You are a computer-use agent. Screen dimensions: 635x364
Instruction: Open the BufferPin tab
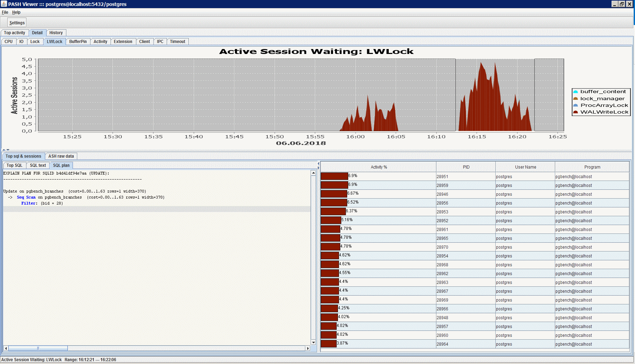coord(78,41)
